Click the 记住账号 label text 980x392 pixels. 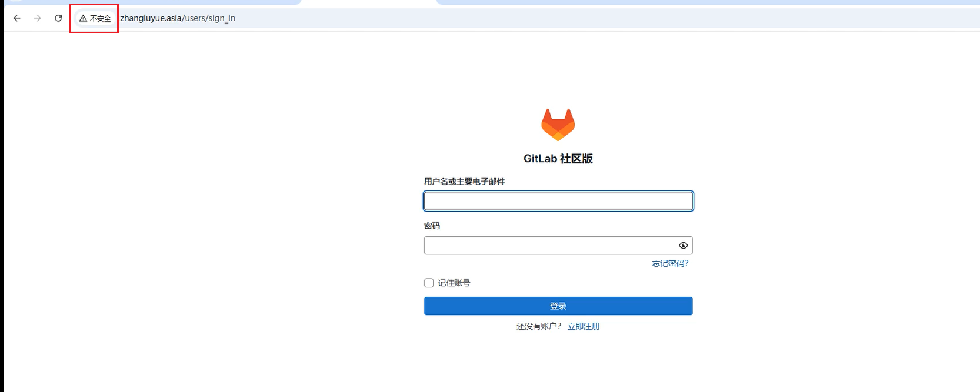(454, 283)
